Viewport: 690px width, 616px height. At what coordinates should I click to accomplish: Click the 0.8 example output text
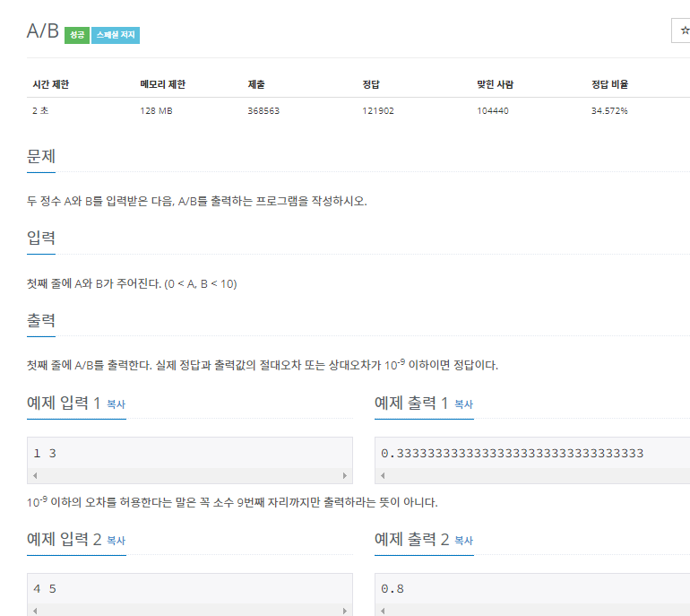(392, 589)
